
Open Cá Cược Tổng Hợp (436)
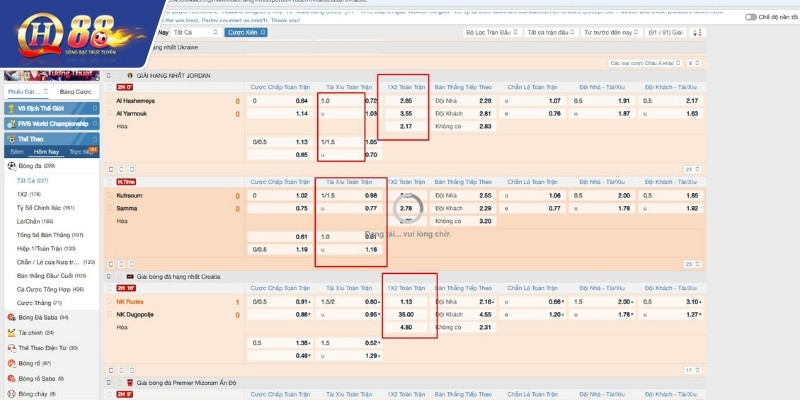pyautogui.click(x=50, y=289)
